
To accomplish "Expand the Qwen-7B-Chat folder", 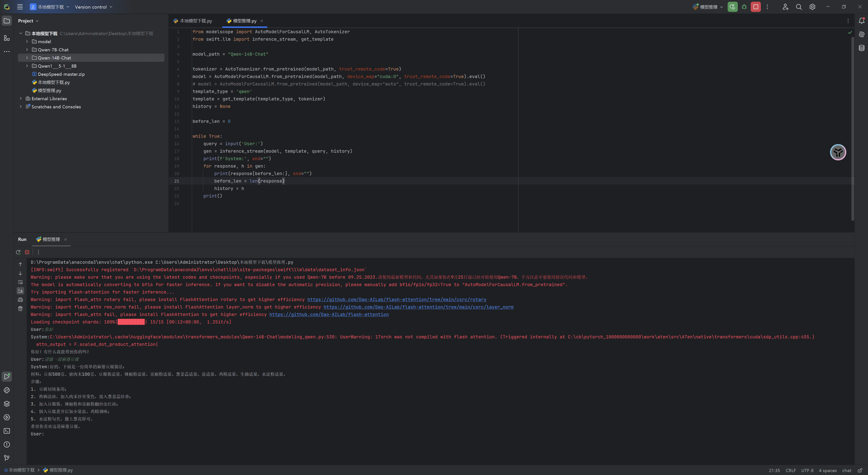I will pos(27,50).
